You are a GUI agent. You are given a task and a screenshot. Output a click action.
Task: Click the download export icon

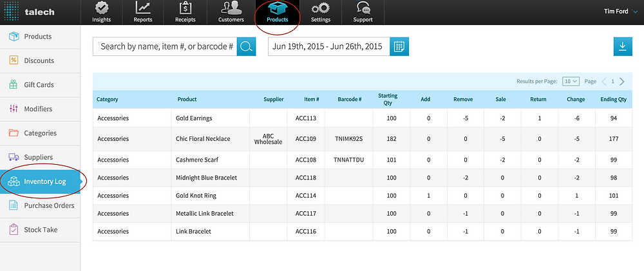point(623,46)
